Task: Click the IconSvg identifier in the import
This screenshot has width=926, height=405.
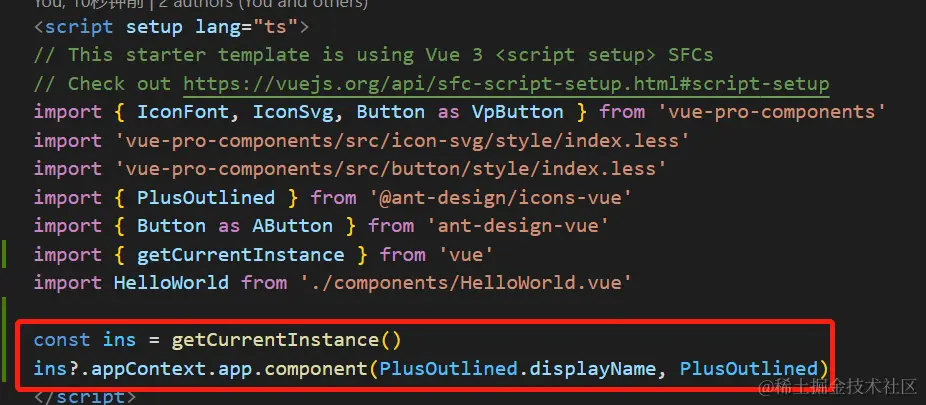Action: [294, 112]
